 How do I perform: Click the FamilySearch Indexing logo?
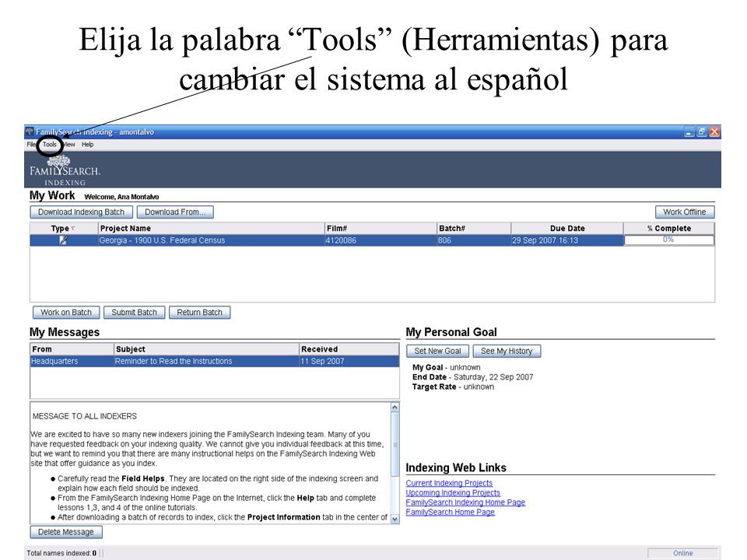65,170
